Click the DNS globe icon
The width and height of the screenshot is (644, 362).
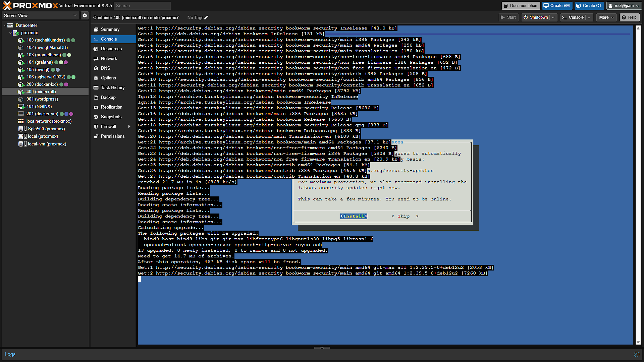coord(96,68)
